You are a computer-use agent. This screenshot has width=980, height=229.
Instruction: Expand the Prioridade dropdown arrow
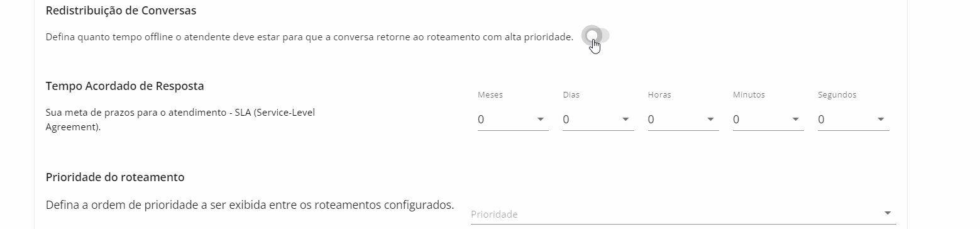(888, 213)
